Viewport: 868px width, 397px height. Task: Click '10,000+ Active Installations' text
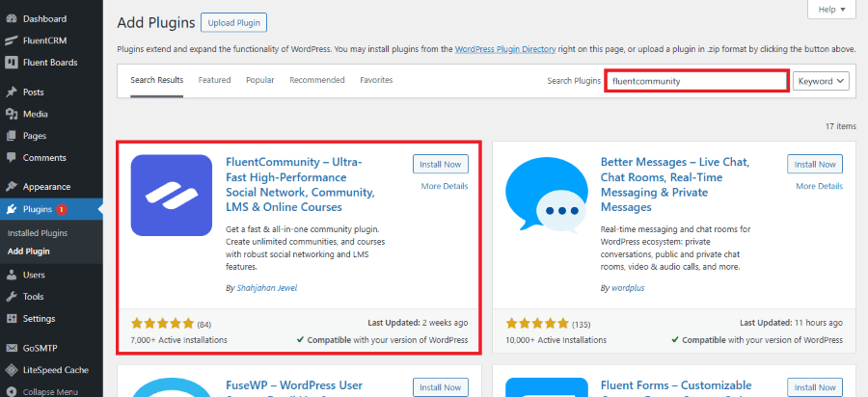(556, 339)
